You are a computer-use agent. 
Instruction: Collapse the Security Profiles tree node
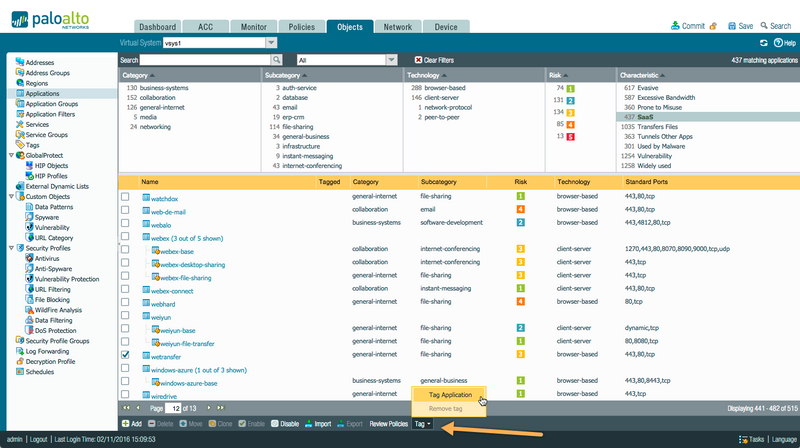pos(11,248)
